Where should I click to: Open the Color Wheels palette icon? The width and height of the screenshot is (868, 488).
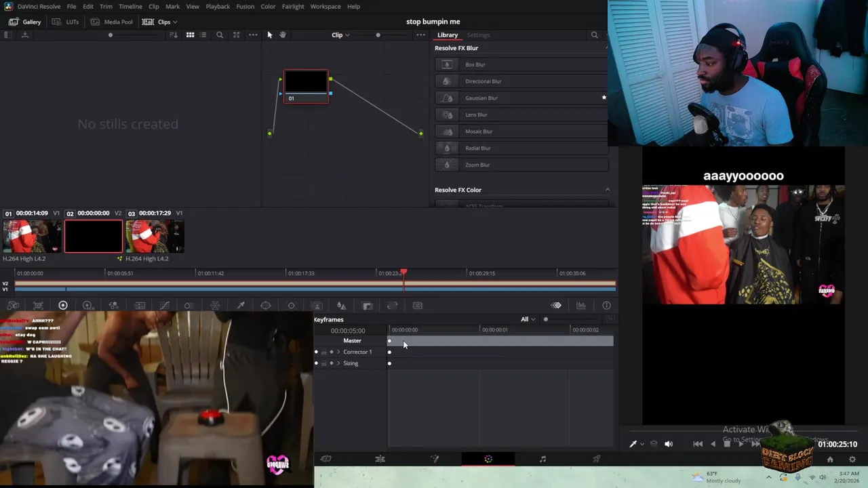pos(63,306)
